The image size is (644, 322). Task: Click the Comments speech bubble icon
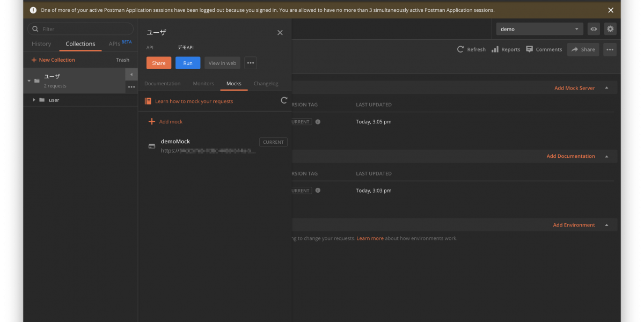[x=530, y=49]
